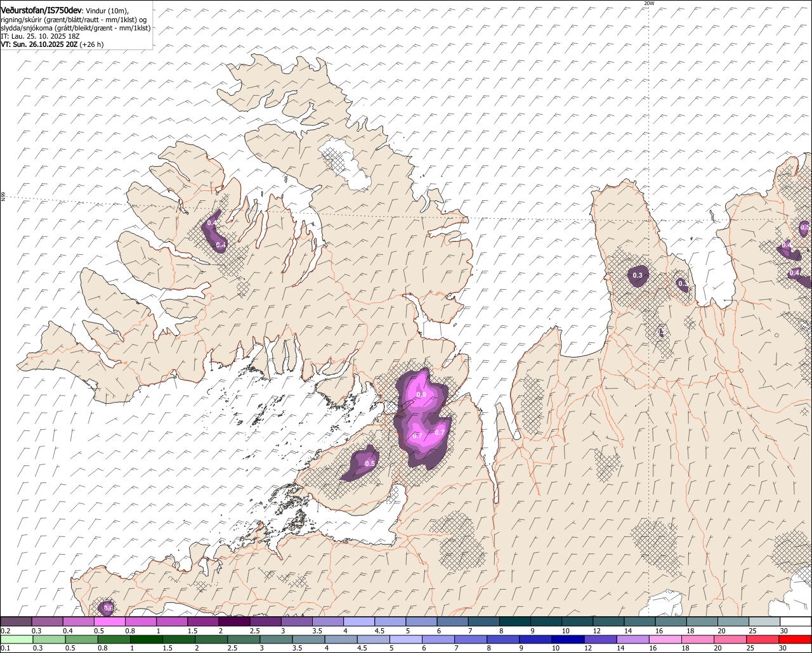Viewport: 812px width, 653px height.
Task: Pick the darkest green lower swatch starting at 1
Action: 145,640
